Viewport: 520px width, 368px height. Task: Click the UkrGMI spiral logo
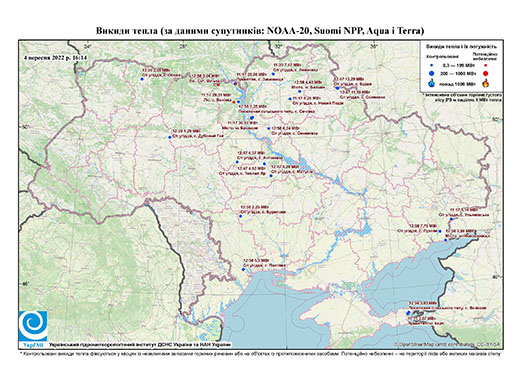pos(33,326)
